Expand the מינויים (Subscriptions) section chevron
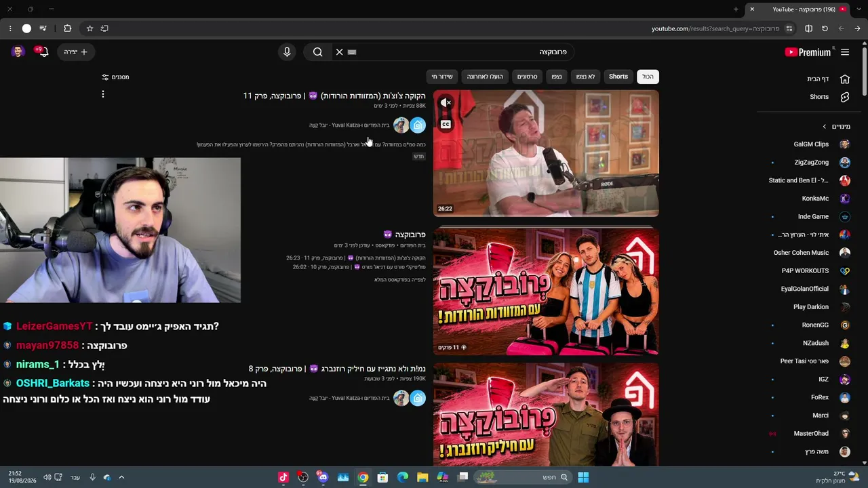 pyautogui.click(x=825, y=127)
